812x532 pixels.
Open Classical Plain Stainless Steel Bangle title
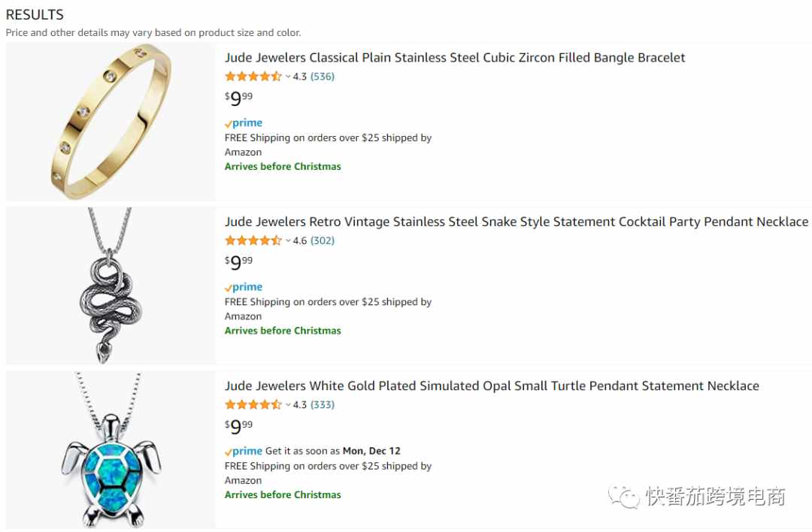(x=455, y=57)
